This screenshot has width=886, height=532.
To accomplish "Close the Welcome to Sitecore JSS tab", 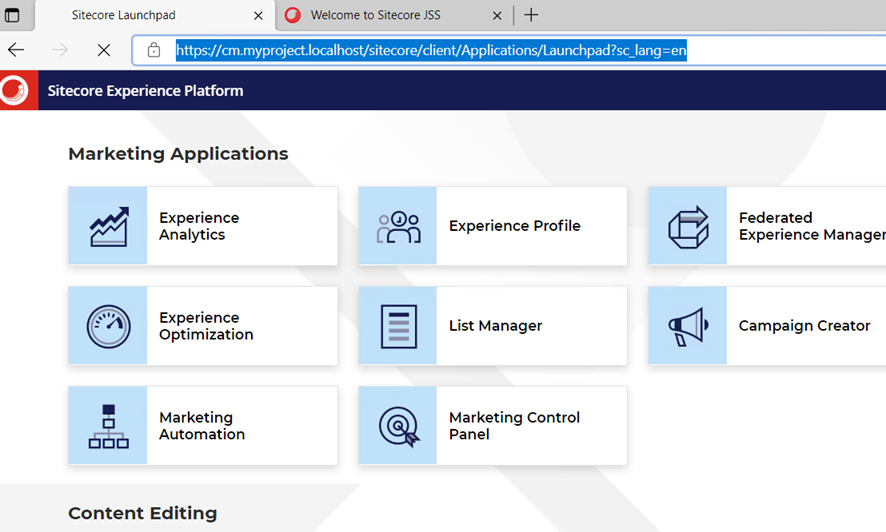I will [497, 16].
